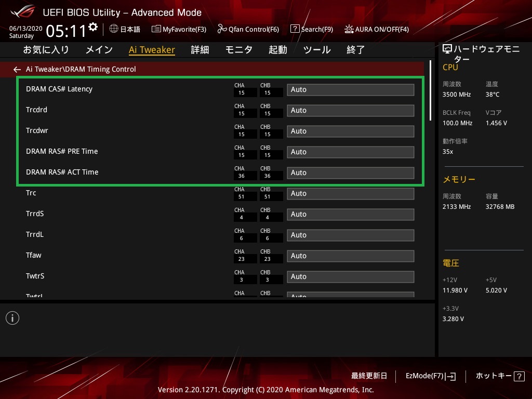Click the memory capacity 32768 MB reading

tap(500, 207)
